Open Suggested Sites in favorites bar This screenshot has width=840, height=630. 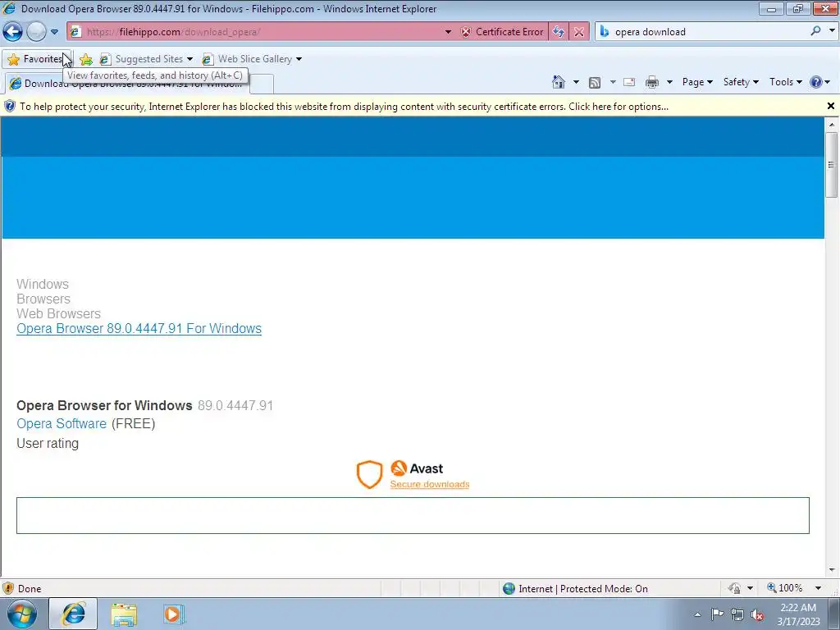click(x=146, y=59)
